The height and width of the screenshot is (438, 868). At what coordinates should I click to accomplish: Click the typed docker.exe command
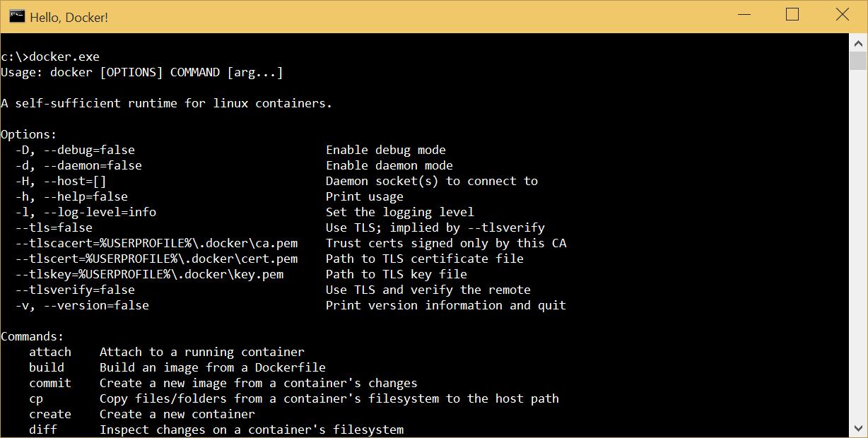click(64, 57)
